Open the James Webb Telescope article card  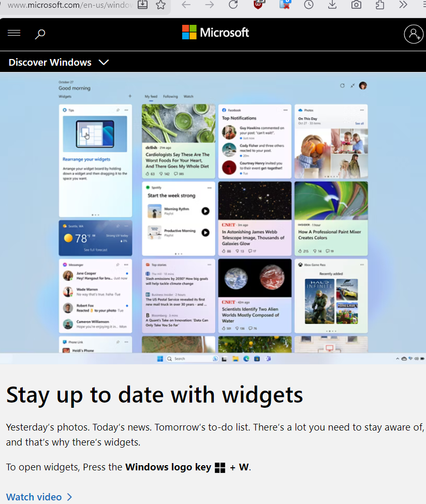[255, 218]
